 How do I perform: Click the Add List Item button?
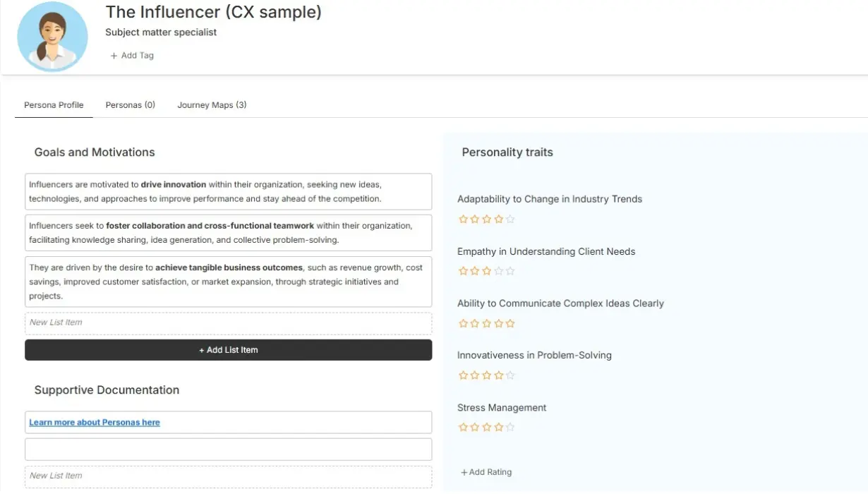[x=228, y=349]
